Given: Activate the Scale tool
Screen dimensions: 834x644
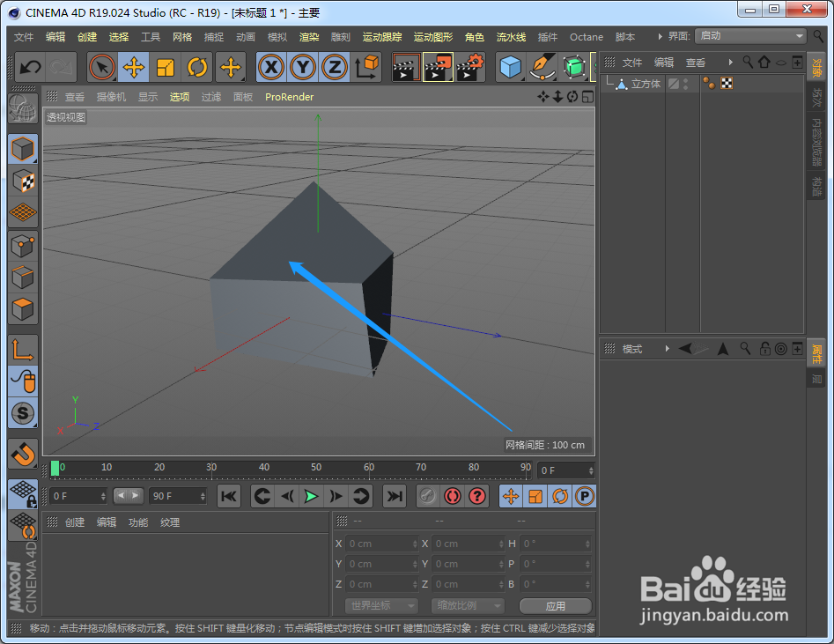Looking at the screenshot, I should 166,67.
